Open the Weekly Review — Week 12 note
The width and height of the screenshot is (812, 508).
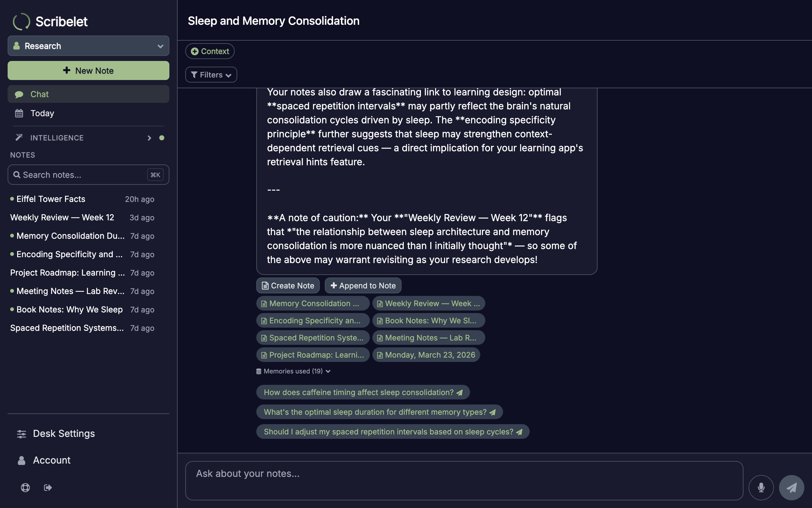pos(82,217)
